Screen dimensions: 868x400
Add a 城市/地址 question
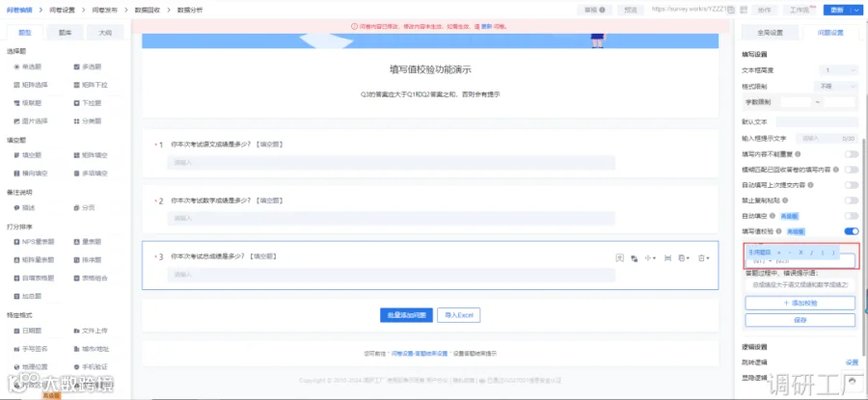click(x=92, y=349)
